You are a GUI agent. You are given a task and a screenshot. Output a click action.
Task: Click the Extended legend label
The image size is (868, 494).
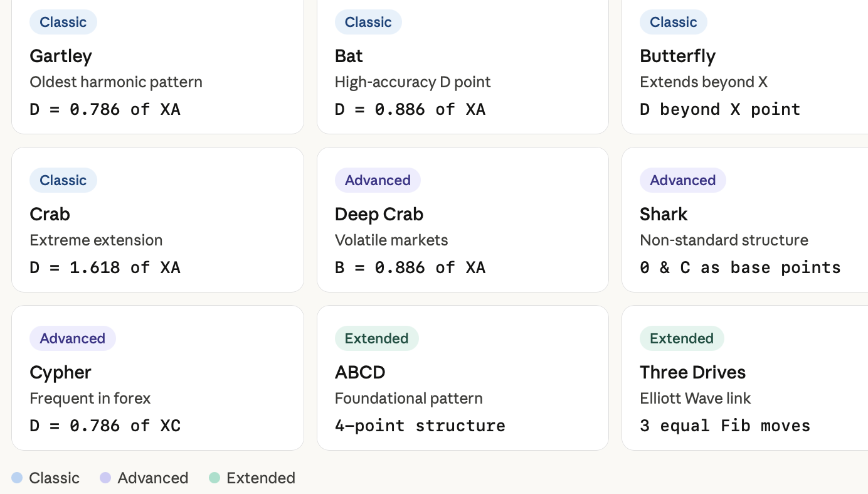261,478
